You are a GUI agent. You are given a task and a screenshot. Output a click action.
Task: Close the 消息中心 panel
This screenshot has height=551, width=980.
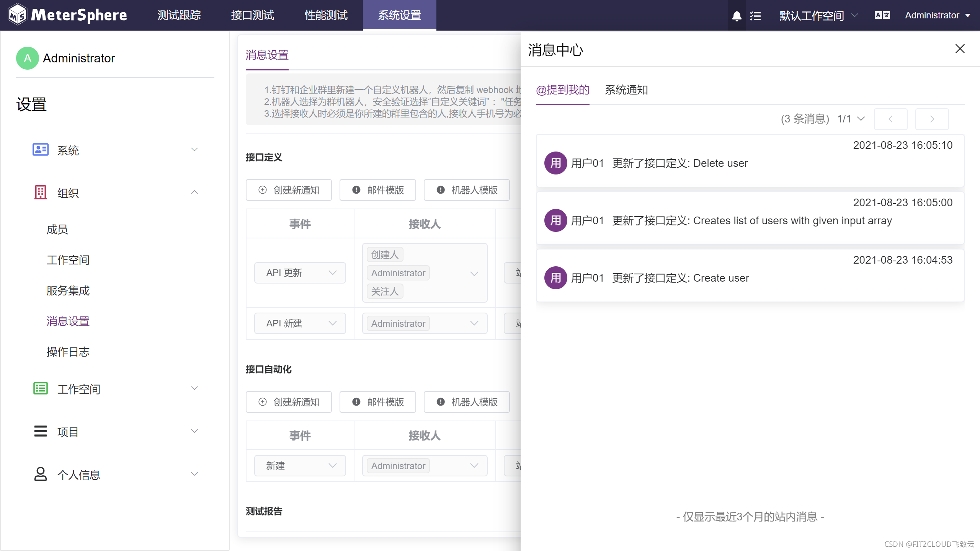coord(960,49)
